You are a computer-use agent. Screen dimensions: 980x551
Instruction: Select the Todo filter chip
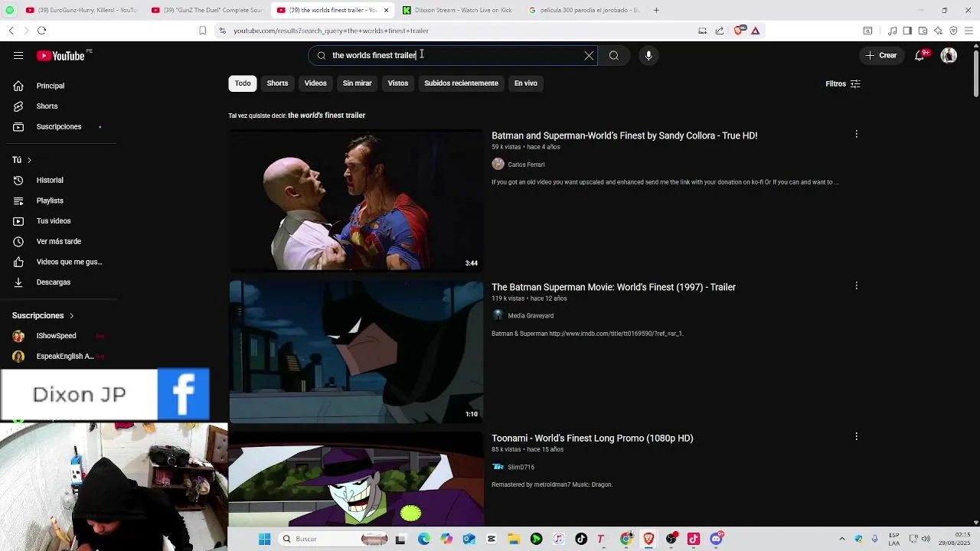pos(243,83)
